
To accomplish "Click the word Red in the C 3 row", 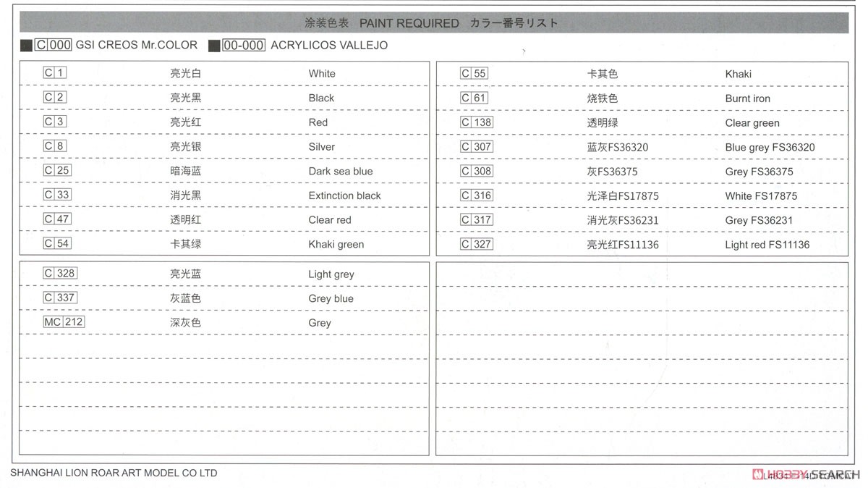I will 318,122.
